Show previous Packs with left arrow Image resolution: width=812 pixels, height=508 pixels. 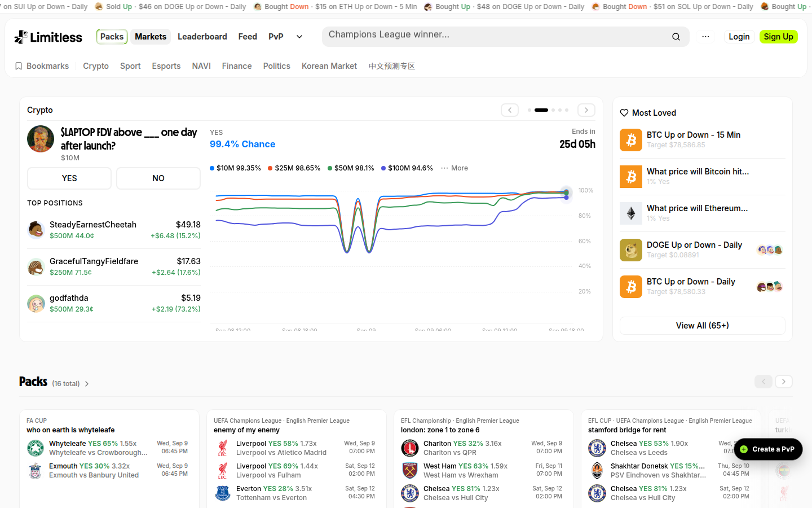point(764,382)
